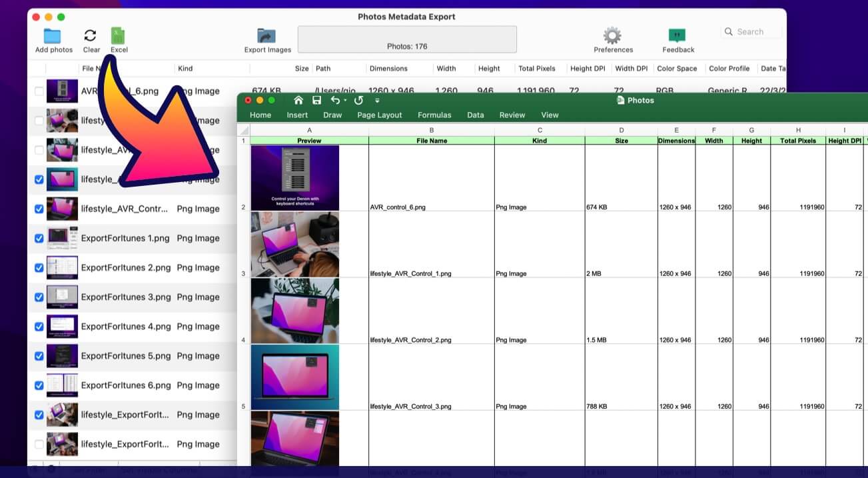Toggle the ExportForItunes 3.png checkbox
This screenshot has width=868, height=478.
coord(39,297)
